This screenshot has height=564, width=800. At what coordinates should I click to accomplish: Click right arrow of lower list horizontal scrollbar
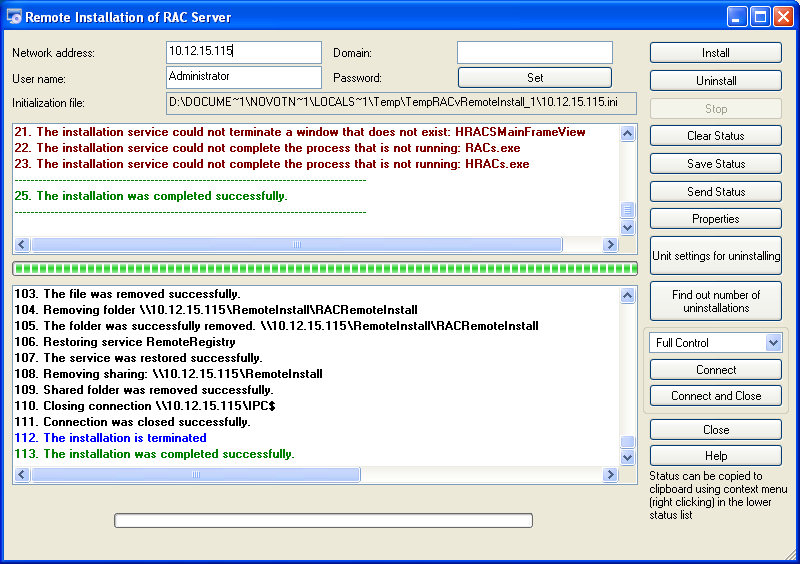pyautogui.click(x=610, y=475)
